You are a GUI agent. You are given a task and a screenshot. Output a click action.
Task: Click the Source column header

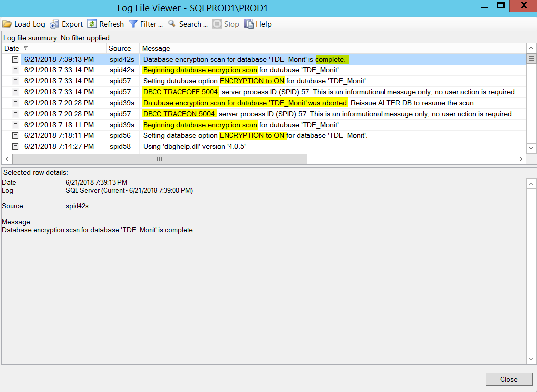(123, 48)
